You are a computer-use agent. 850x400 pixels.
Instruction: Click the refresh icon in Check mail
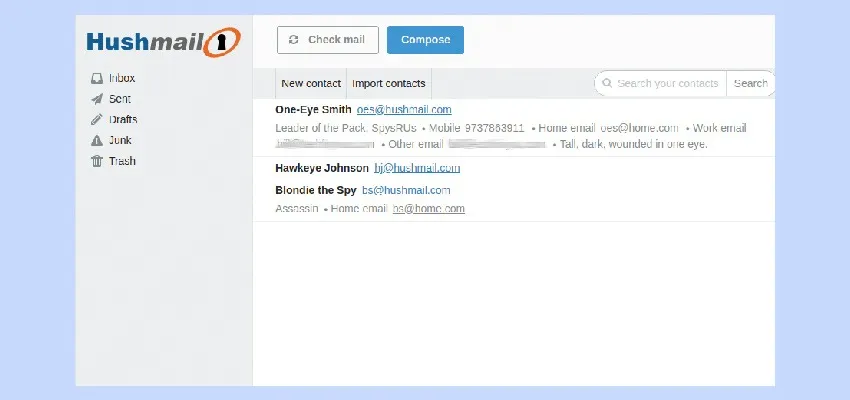coord(294,40)
